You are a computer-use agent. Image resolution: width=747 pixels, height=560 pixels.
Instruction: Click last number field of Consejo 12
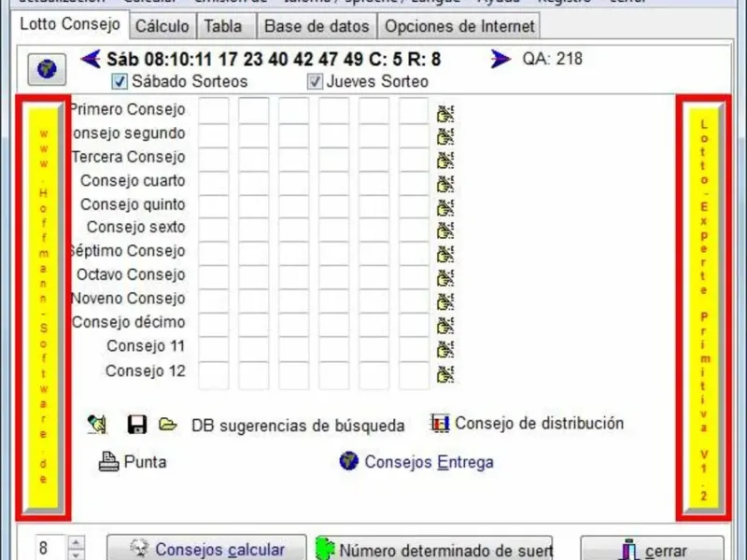click(x=414, y=374)
